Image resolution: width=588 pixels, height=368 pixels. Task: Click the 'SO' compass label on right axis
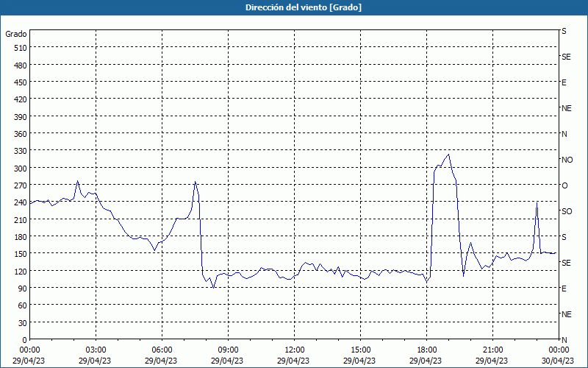[x=567, y=211]
